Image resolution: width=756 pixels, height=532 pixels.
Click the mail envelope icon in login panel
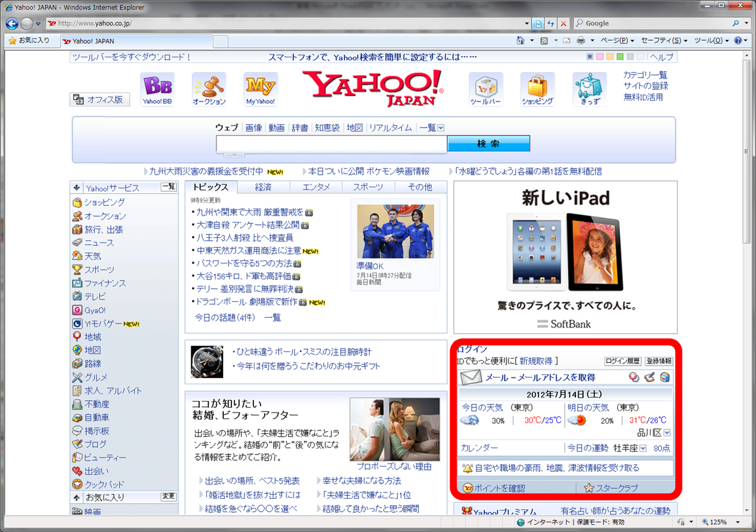point(472,377)
